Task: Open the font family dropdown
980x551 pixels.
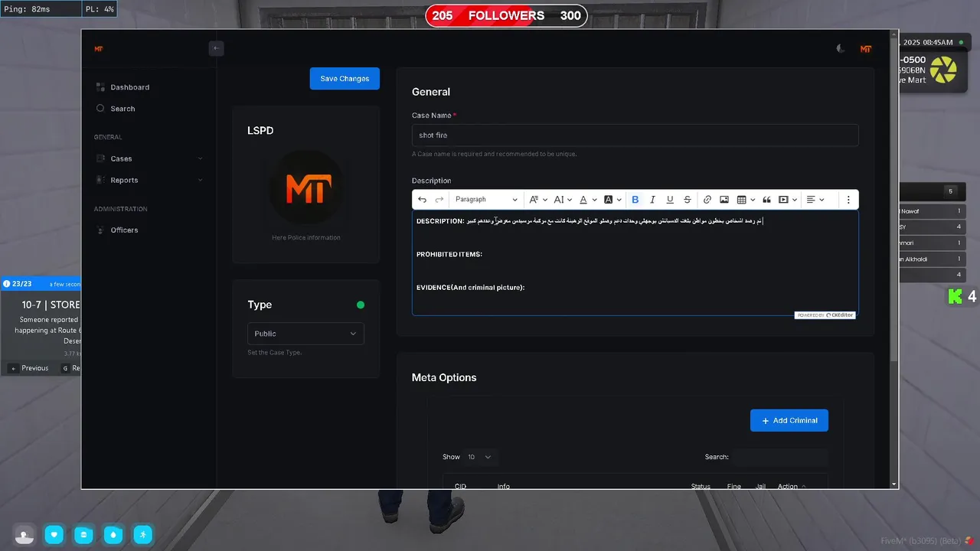Action: [538, 200]
